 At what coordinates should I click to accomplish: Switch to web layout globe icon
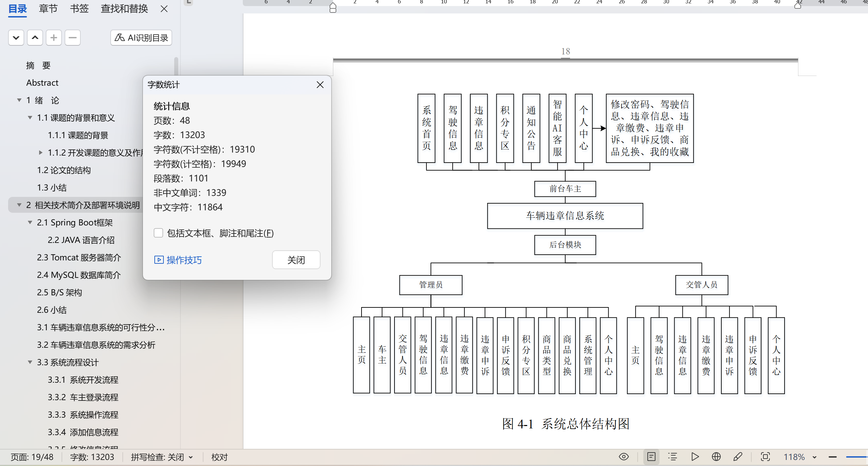pos(716,457)
